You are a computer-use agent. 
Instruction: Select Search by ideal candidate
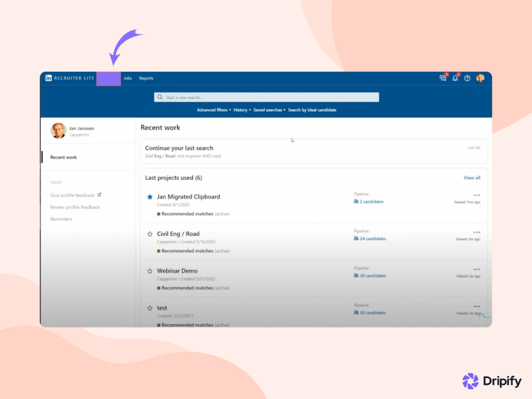point(312,110)
